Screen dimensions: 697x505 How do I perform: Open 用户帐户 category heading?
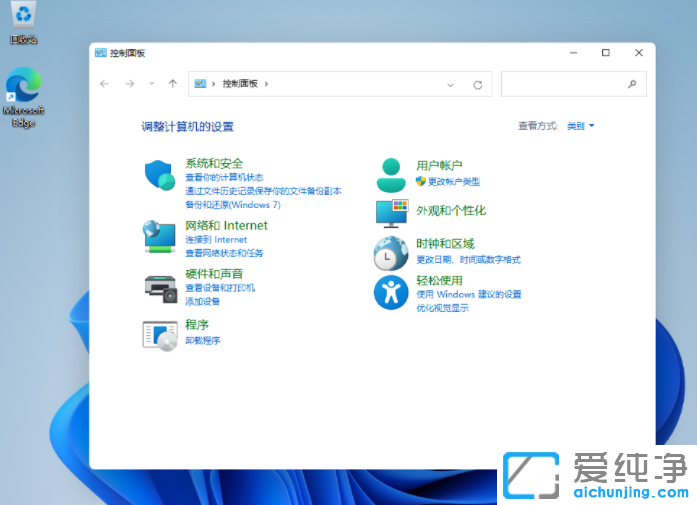coord(439,166)
